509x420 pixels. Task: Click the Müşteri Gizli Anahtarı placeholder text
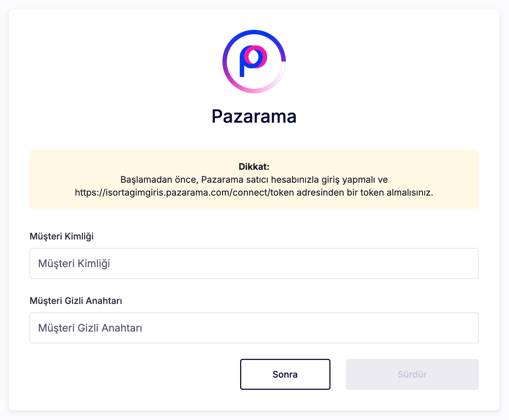click(x=90, y=328)
